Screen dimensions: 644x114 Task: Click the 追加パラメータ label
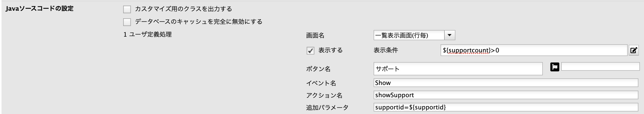click(x=327, y=107)
